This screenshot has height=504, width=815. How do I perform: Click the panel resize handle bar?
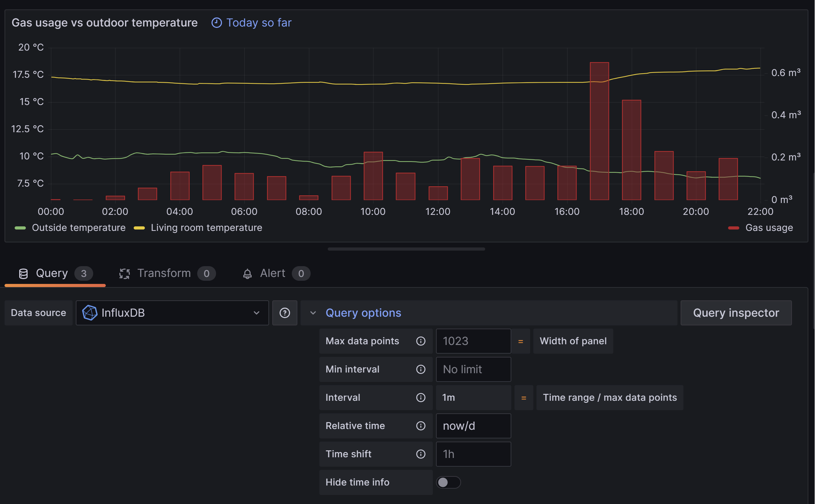(406, 249)
